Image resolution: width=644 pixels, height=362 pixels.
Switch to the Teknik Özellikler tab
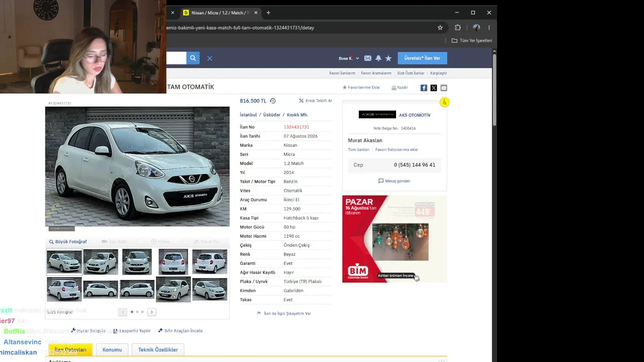158,350
